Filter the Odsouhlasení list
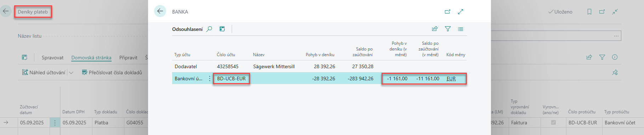 coord(448,29)
